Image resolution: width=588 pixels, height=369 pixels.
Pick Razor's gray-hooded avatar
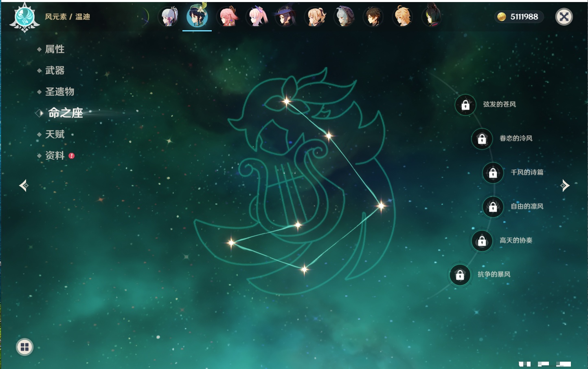[x=344, y=17]
